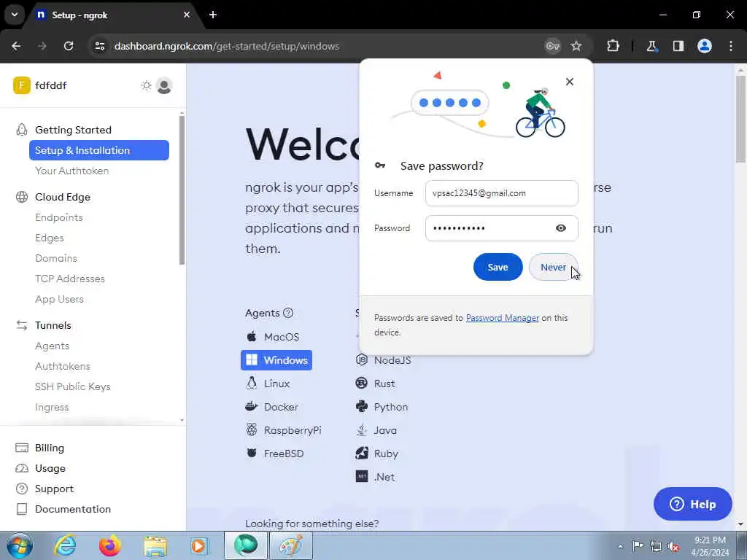Open Usage page
747x560 pixels.
pos(50,469)
